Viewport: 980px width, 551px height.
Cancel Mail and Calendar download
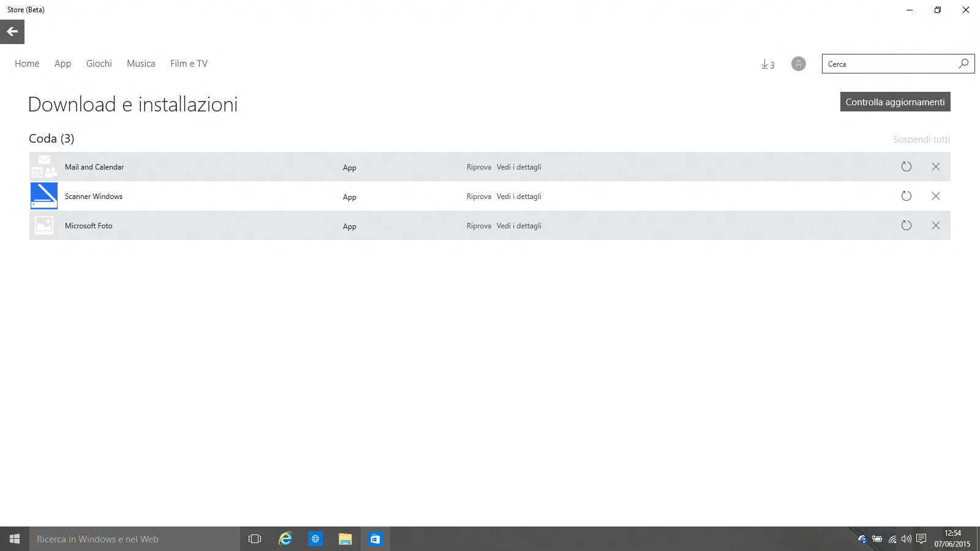[936, 167]
